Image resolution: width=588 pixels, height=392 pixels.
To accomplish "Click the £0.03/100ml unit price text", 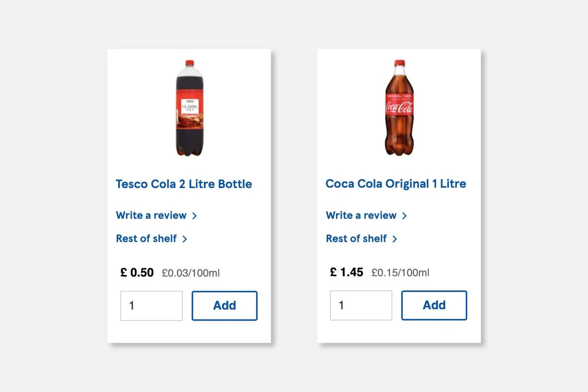I will click(x=191, y=273).
